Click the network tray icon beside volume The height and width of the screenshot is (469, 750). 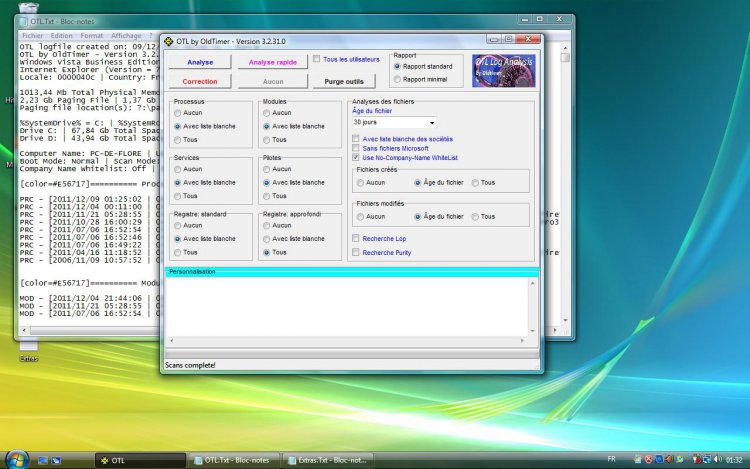pyautogui.click(x=707, y=459)
